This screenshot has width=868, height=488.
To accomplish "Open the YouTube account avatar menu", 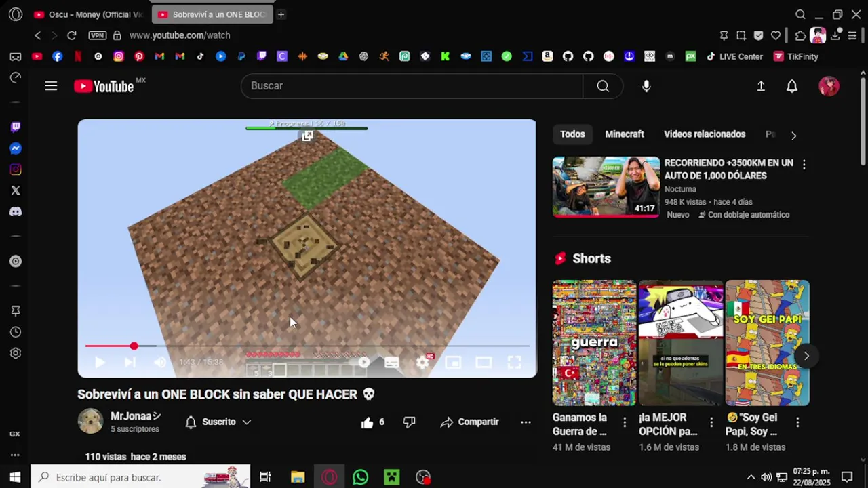I will (829, 86).
